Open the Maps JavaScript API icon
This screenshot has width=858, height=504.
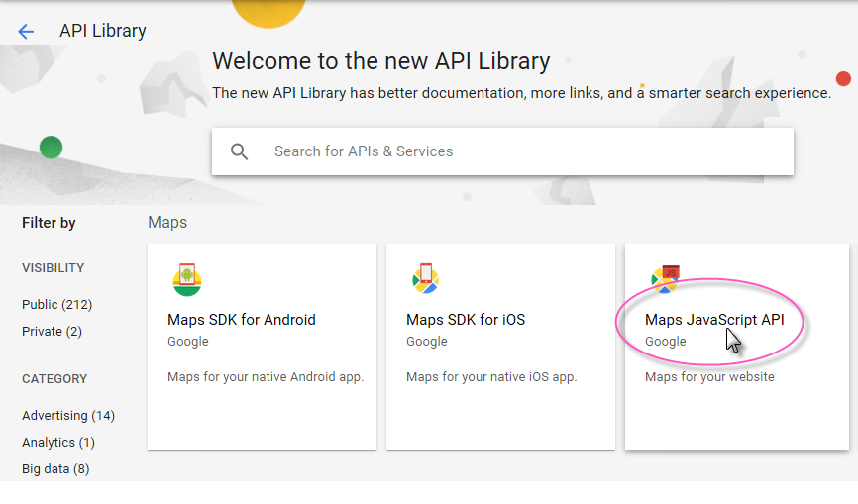pyautogui.click(x=665, y=279)
